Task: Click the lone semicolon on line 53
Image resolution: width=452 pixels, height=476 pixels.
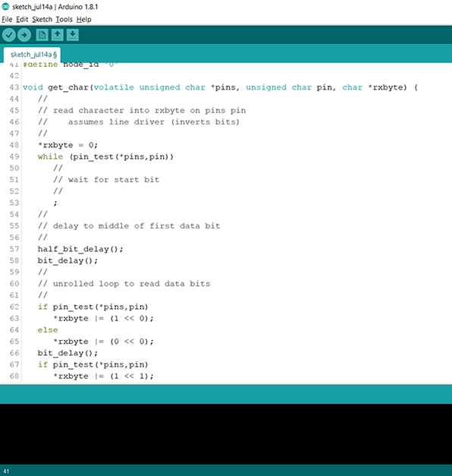Action: (55, 203)
